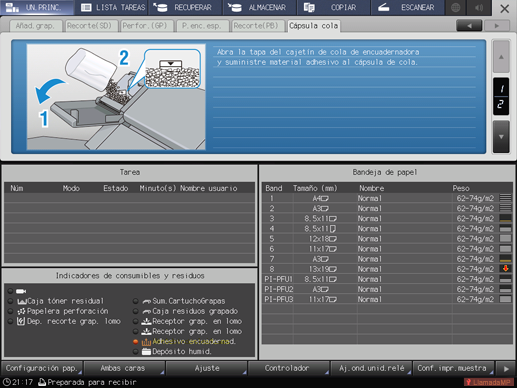Select PI-PFU3 11x17 tray row

(387, 299)
